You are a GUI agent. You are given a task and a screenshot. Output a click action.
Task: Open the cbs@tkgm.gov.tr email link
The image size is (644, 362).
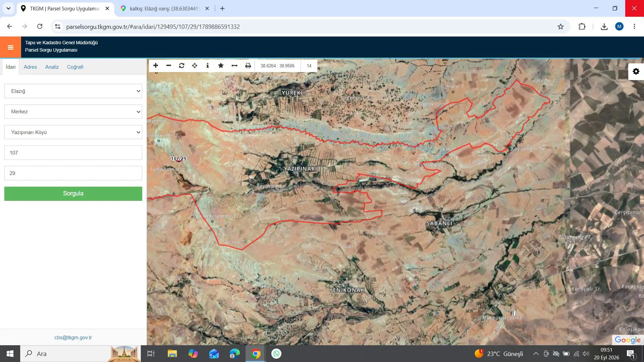coord(73,338)
